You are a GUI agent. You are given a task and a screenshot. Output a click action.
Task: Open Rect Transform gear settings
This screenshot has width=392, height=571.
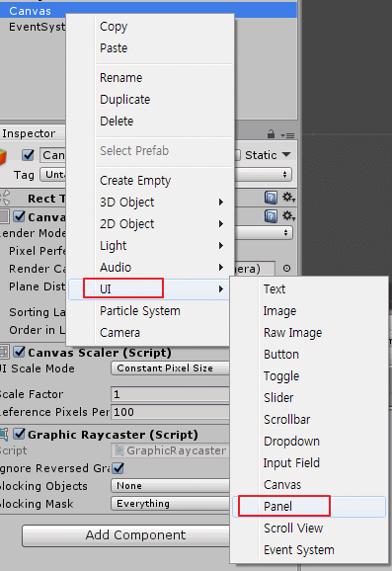[288, 198]
